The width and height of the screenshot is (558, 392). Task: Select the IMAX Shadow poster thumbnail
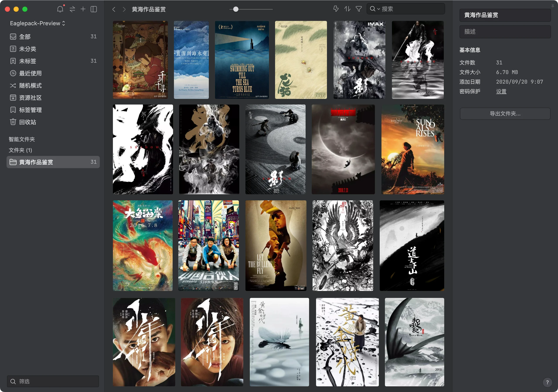point(359,60)
